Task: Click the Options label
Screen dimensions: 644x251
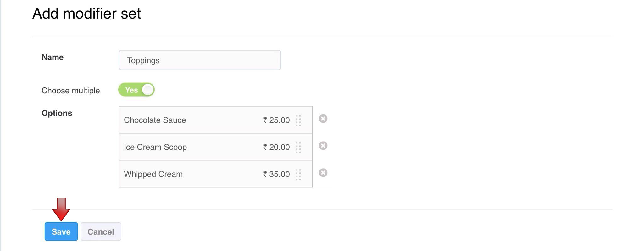Action: 57,113
